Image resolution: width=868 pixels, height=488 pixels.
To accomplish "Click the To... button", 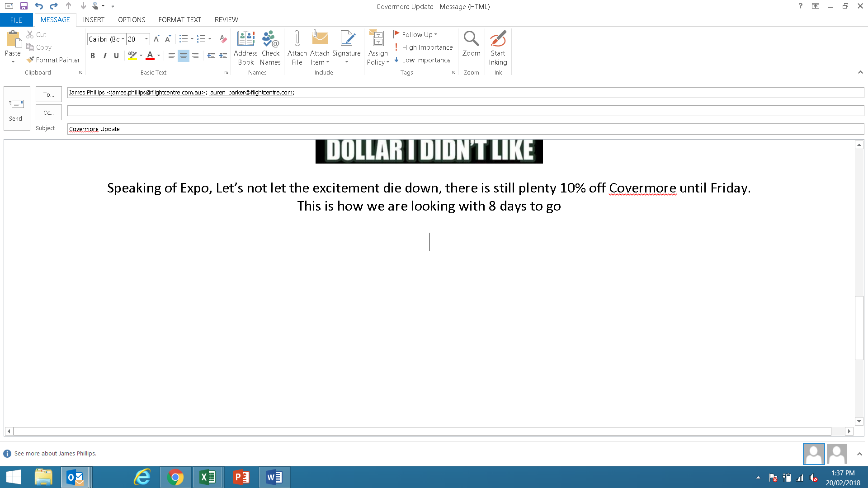I will click(49, 94).
